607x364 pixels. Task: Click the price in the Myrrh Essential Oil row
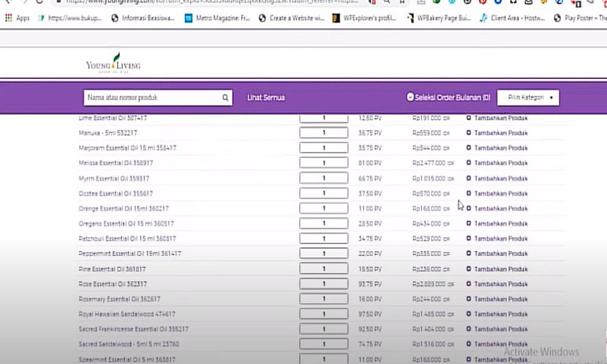pos(433,179)
